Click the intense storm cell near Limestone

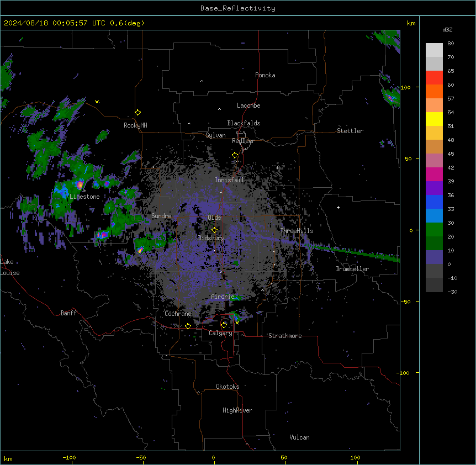(x=80, y=184)
